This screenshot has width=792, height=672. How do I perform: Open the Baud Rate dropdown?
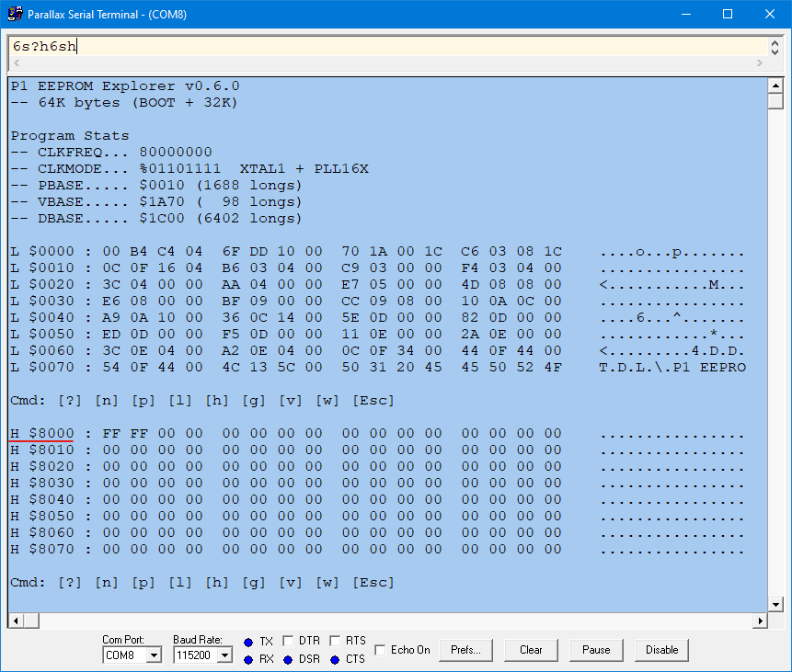pyautogui.click(x=224, y=655)
